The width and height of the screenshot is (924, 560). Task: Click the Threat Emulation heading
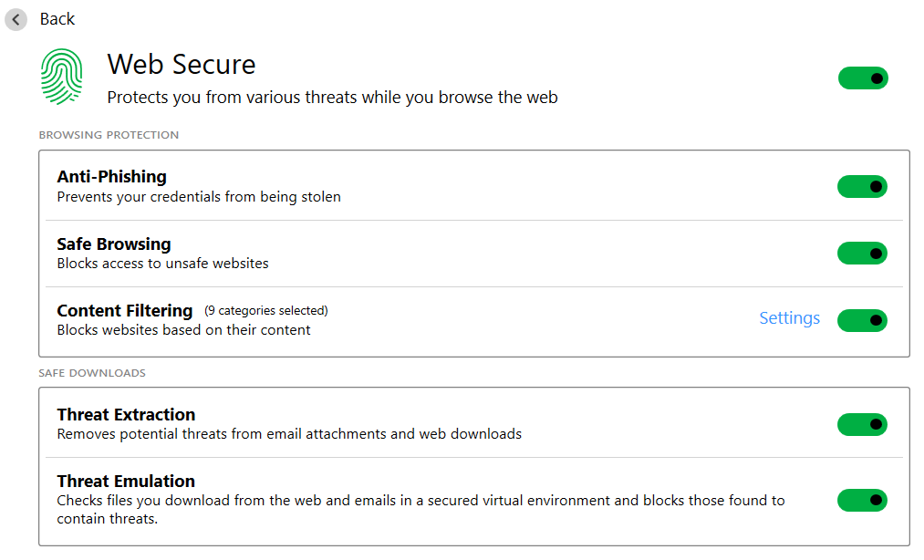pos(126,482)
